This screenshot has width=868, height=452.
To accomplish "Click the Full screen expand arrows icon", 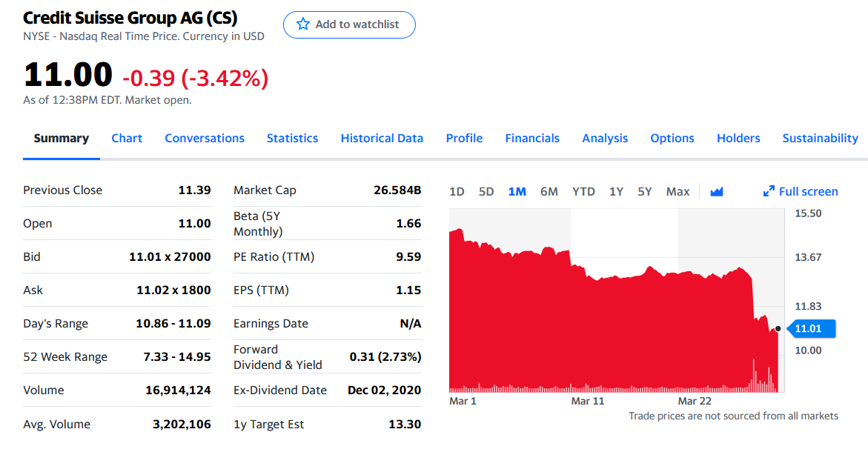I will tap(769, 191).
